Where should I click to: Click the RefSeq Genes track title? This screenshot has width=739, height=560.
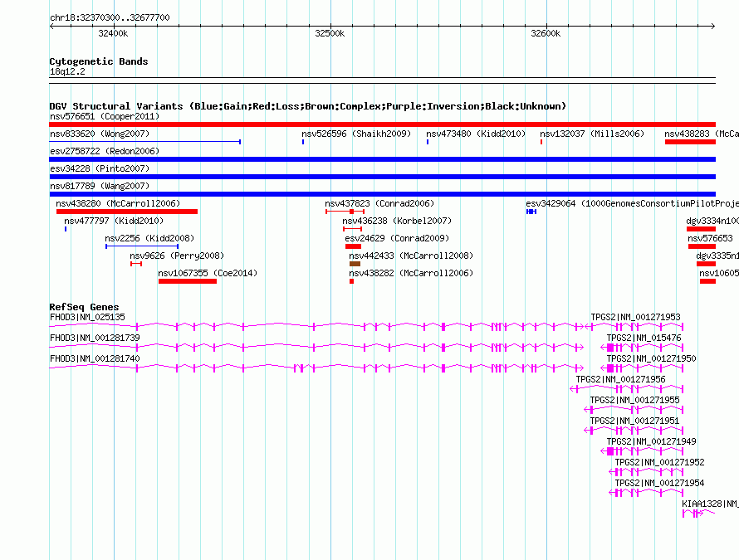click(84, 307)
